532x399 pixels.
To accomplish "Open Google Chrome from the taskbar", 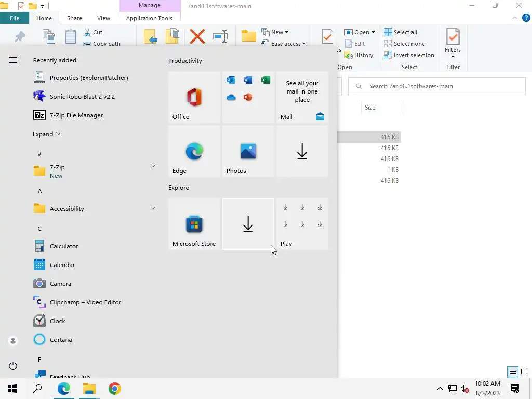I will pyautogui.click(x=114, y=389).
